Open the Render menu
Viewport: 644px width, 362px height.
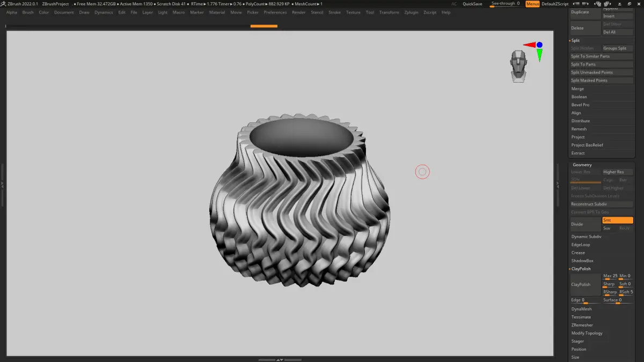click(298, 12)
